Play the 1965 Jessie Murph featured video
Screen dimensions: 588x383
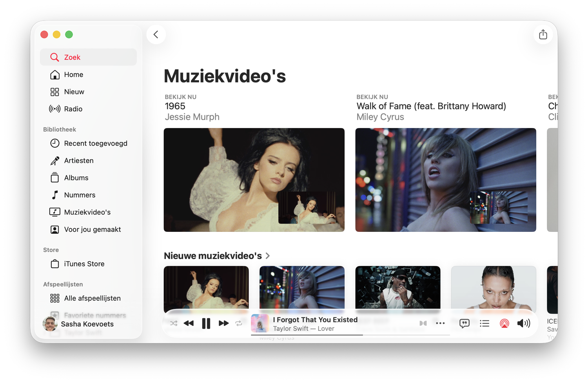click(x=254, y=180)
